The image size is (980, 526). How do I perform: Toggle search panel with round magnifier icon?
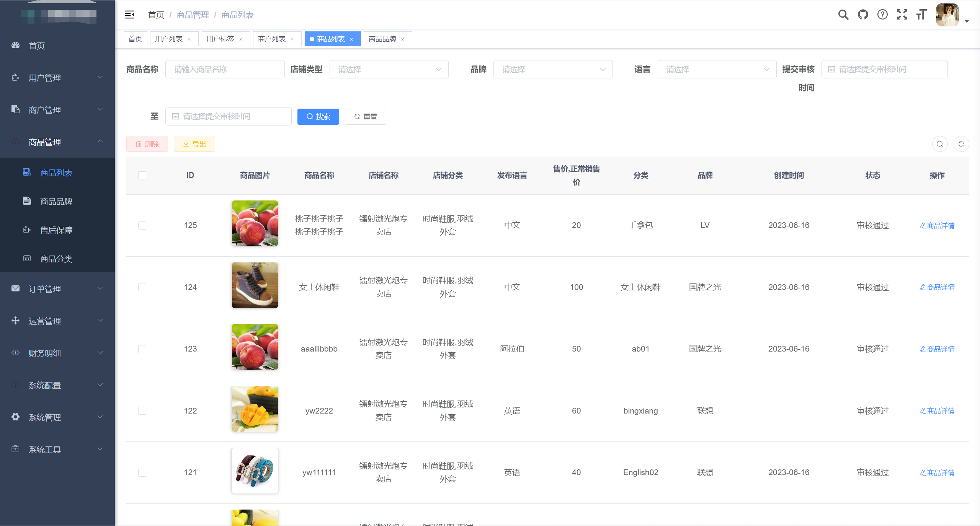[940, 144]
